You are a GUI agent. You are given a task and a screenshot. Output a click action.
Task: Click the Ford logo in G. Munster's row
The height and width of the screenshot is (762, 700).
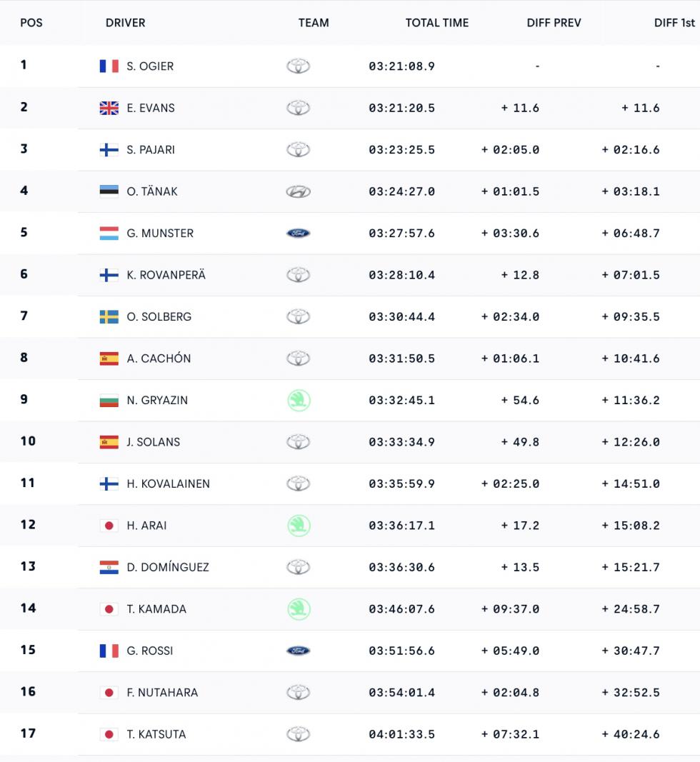click(298, 234)
